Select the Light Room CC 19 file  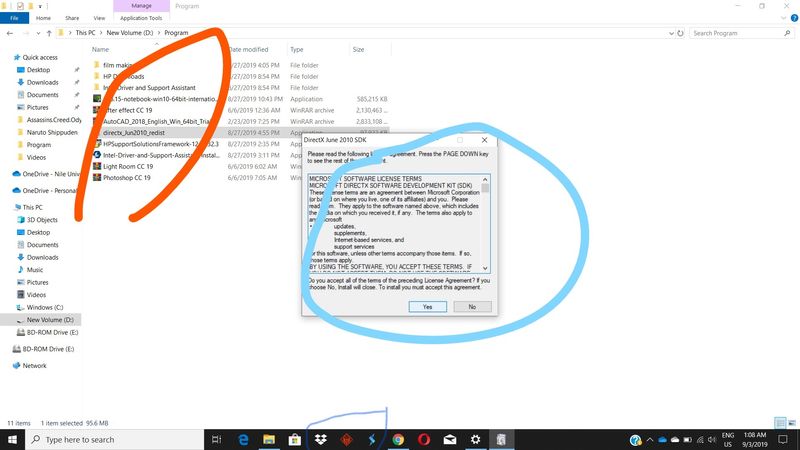point(128,166)
